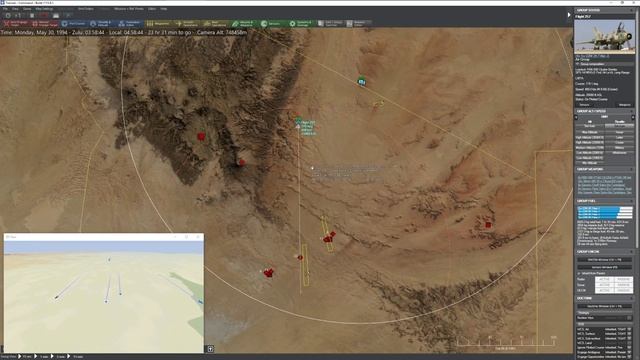The height and width of the screenshot is (360, 640).
Task: Open Throttle & Altitude toolbar button
Action: pyautogui.click(x=102, y=24)
